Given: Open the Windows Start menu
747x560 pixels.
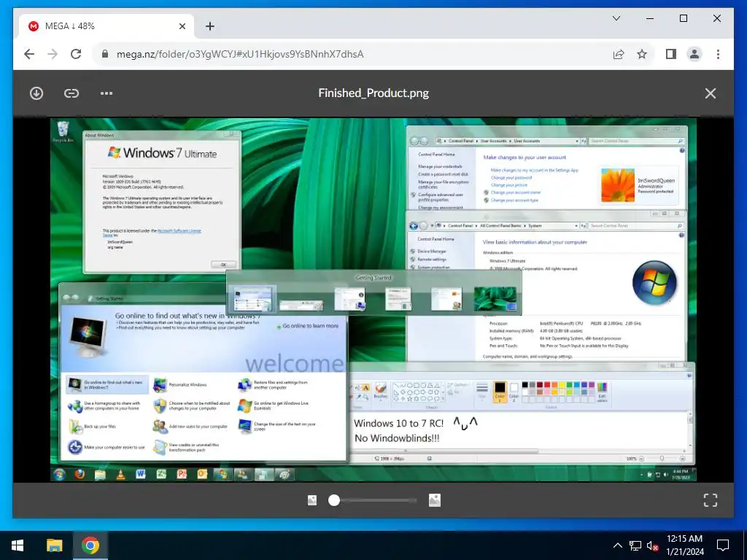Looking at the screenshot, I should pyautogui.click(x=18, y=545).
